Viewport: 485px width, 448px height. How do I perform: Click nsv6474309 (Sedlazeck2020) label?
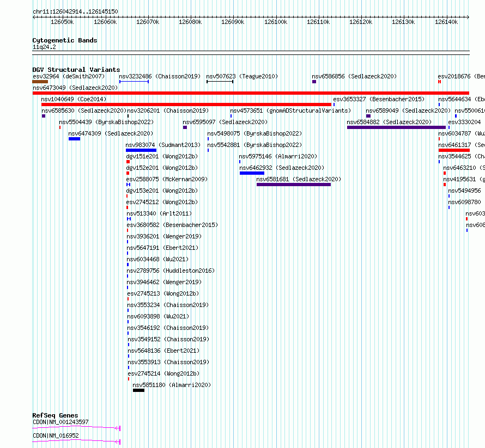(111, 133)
